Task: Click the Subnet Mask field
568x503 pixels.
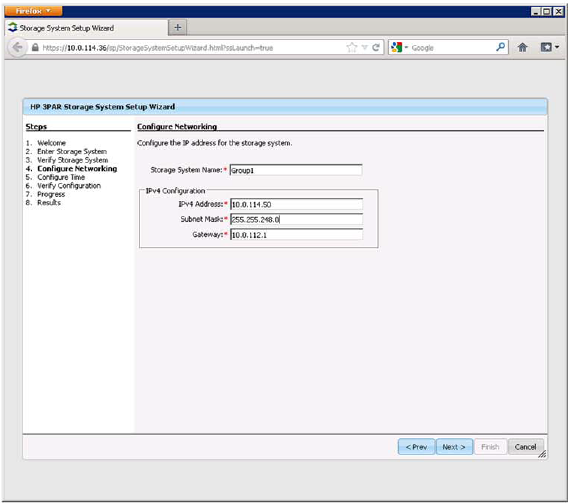Action: [296, 219]
